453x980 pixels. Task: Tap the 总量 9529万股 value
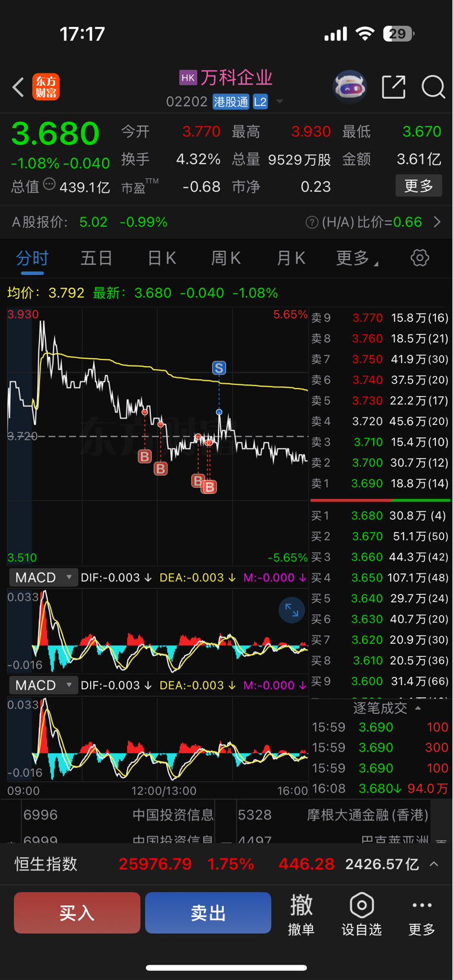coord(299,160)
